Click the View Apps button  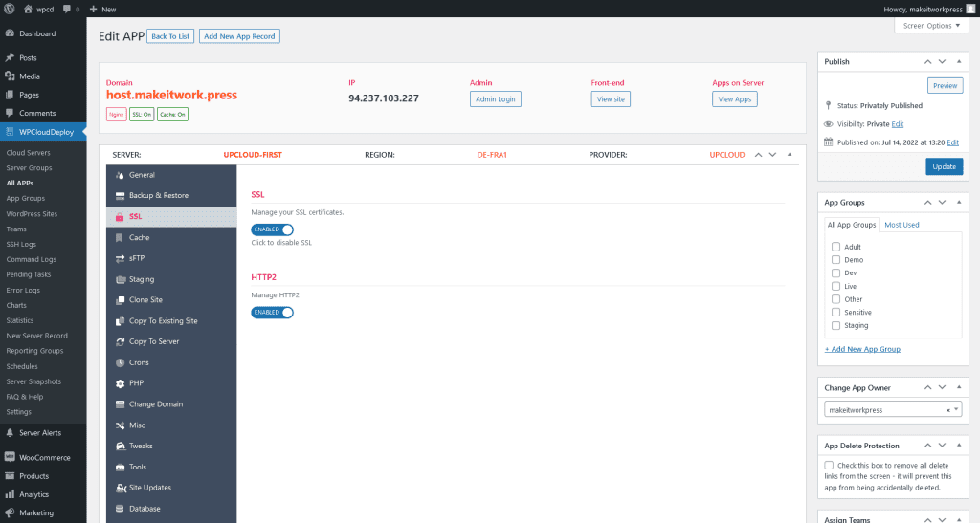(734, 99)
